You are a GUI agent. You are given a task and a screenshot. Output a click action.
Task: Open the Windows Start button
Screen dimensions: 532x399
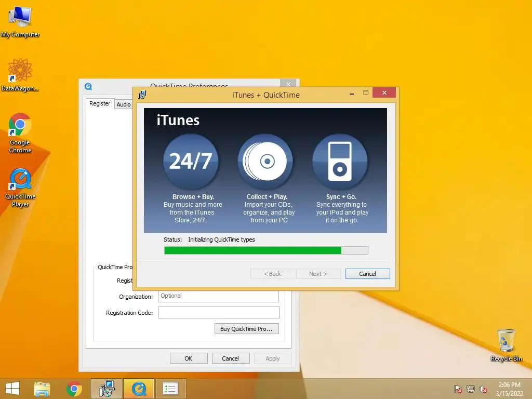click(x=12, y=389)
